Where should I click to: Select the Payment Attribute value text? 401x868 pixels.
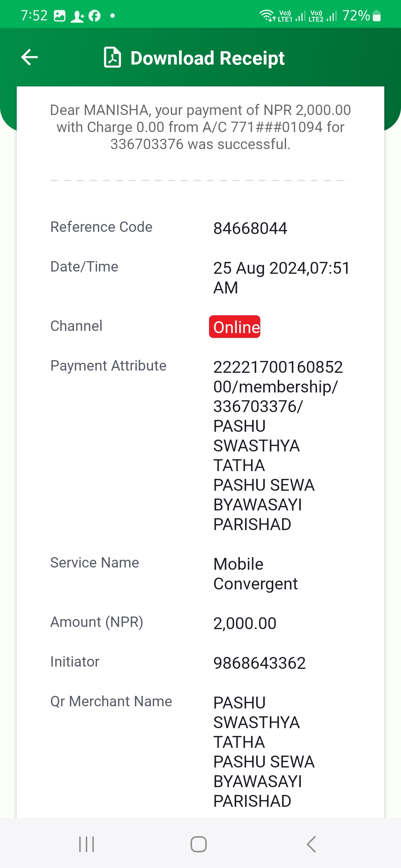(278, 445)
